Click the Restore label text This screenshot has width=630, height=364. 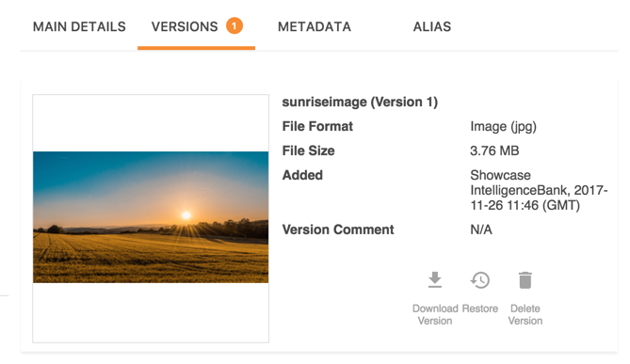tap(480, 309)
